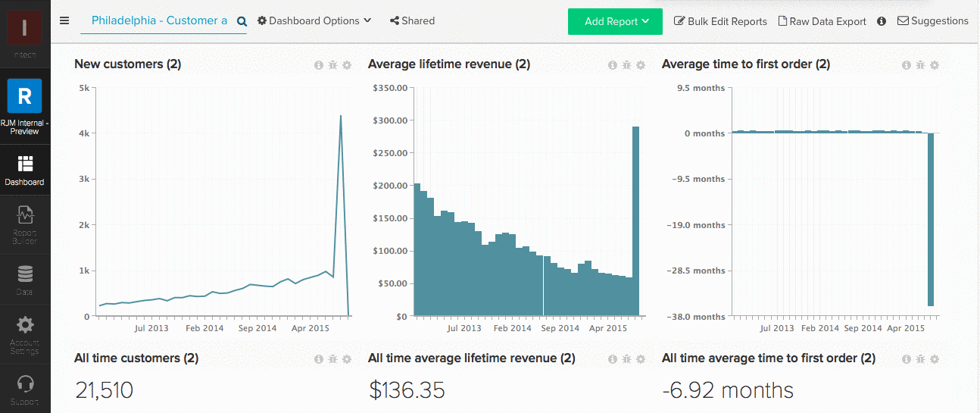Open the Data section in sidebar
This screenshot has height=413, width=980.
[25, 279]
